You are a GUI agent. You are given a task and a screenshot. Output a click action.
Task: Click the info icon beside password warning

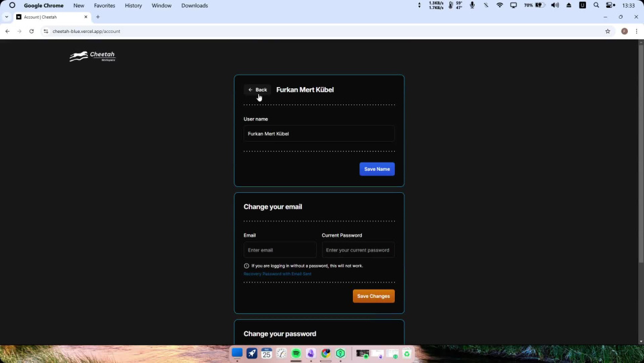tap(247, 266)
